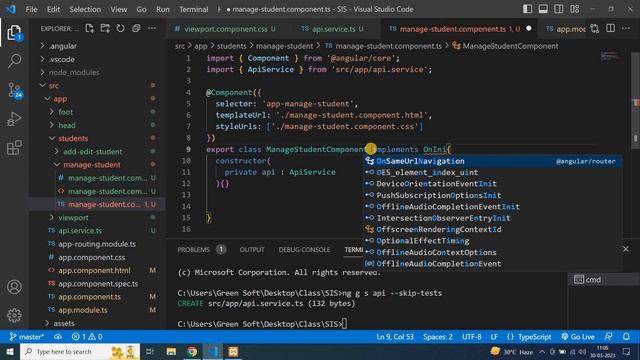Expand the .angular folder
This screenshot has height=360, width=640.
coord(62,46)
